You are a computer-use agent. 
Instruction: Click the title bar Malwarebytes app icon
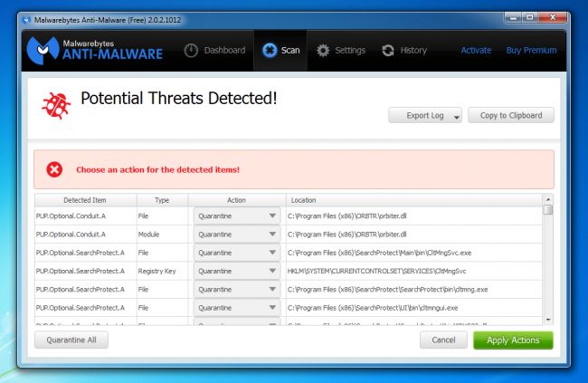pyautogui.click(x=26, y=20)
